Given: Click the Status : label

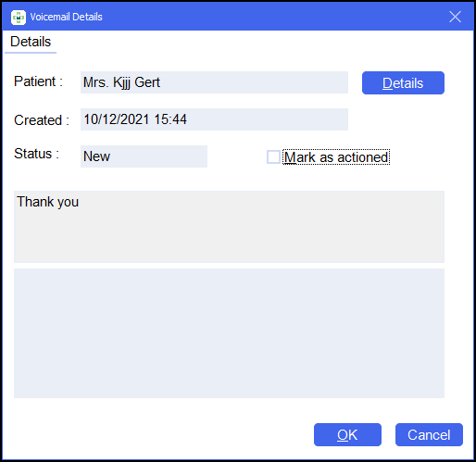Looking at the screenshot, I should (x=36, y=154).
